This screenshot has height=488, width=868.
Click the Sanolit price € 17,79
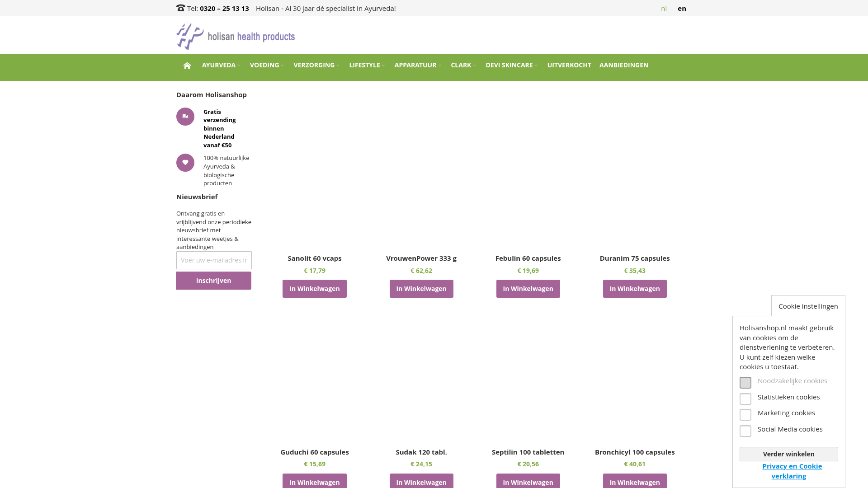tap(315, 271)
